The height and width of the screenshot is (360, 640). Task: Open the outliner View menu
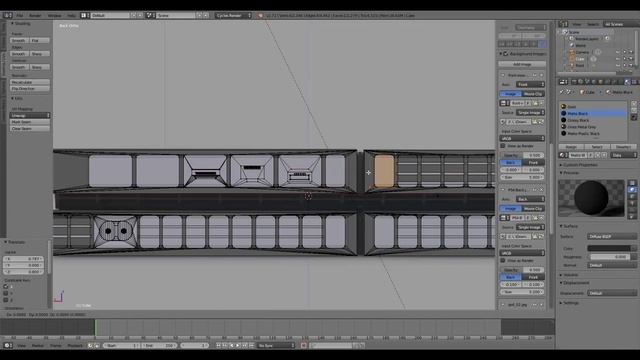coord(576,24)
